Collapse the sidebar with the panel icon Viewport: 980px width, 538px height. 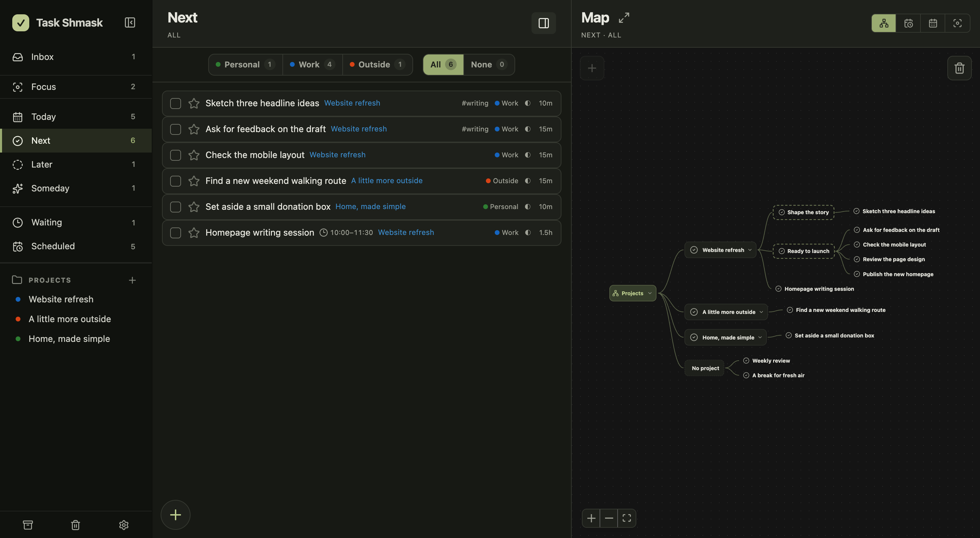(x=130, y=22)
